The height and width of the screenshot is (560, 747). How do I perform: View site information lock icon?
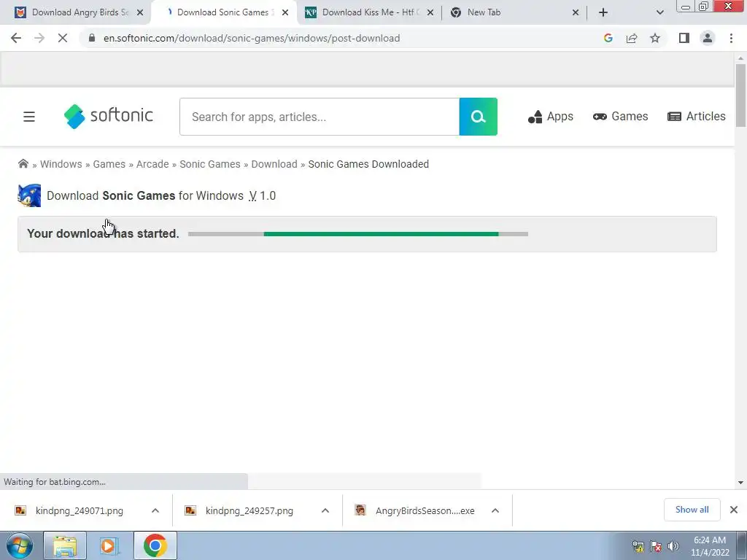point(92,38)
